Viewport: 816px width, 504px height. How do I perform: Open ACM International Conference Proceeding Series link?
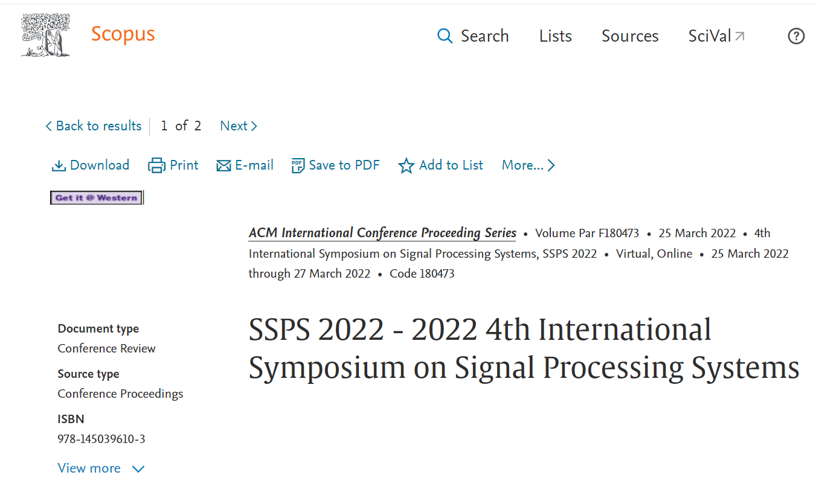382,233
